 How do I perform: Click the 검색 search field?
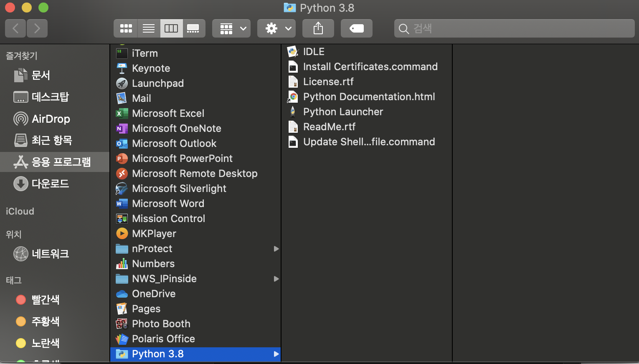514,28
